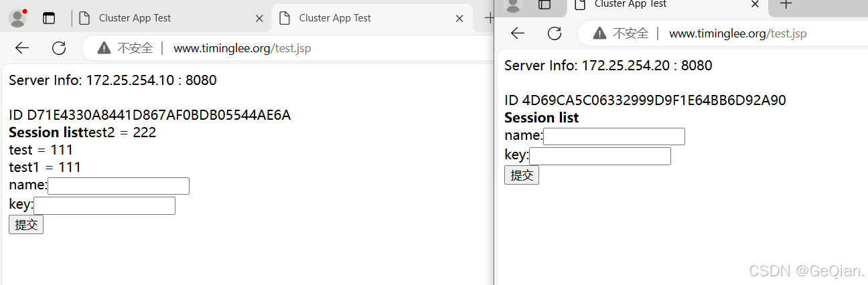868x285 pixels.
Task: Click the URL www.timinglee.org/test.jsp in left window
Action: pyautogui.click(x=242, y=48)
